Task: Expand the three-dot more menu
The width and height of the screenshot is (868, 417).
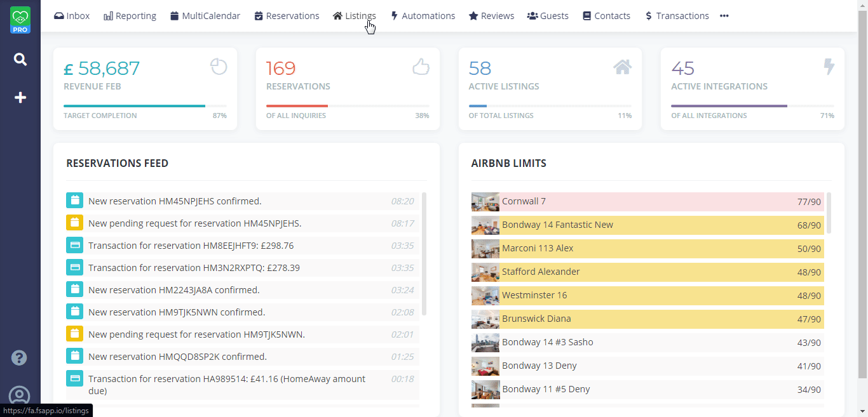Action: click(724, 16)
